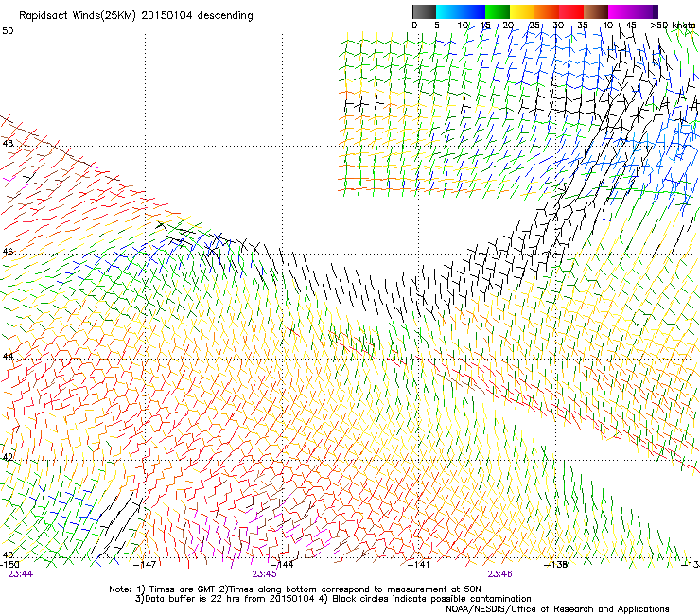This screenshot has width=700, height=615.
Task: Click legend tick label '25'
Action: (x=534, y=26)
